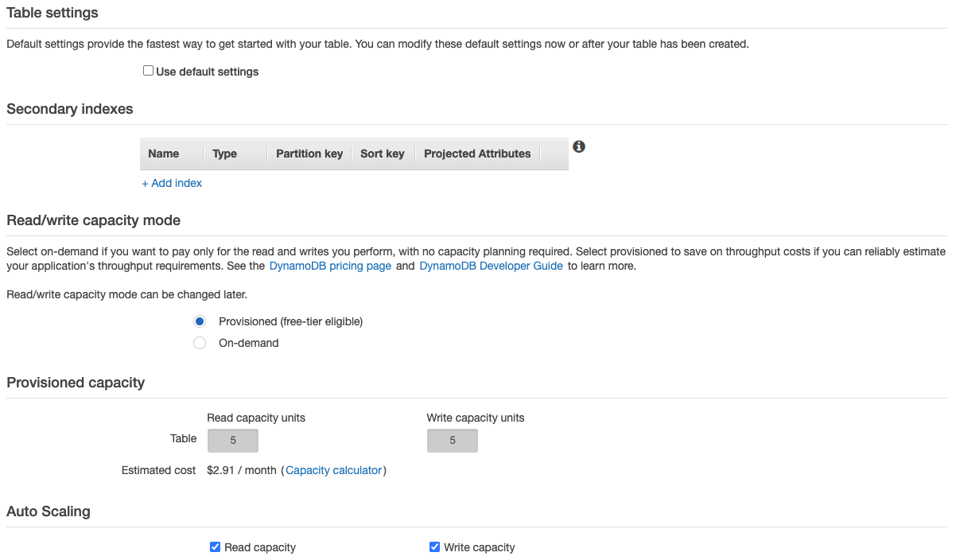Click the $2.91 / month estimated cost text
Image resolution: width=960 pixels, height=560 pixels.
coord(241,470)
